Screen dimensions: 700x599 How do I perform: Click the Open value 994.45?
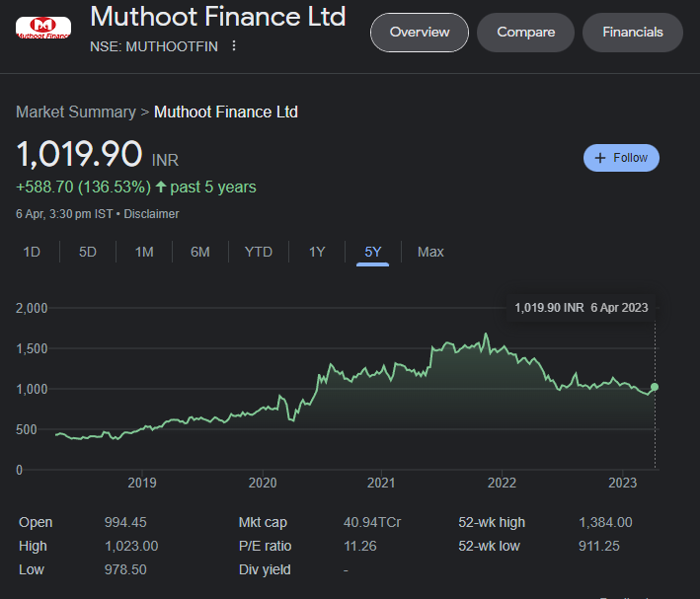coord(125,522)
